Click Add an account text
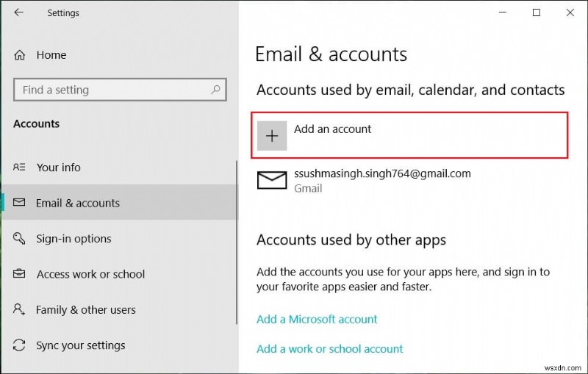This screenshot has height=374, width=588. 332,129
